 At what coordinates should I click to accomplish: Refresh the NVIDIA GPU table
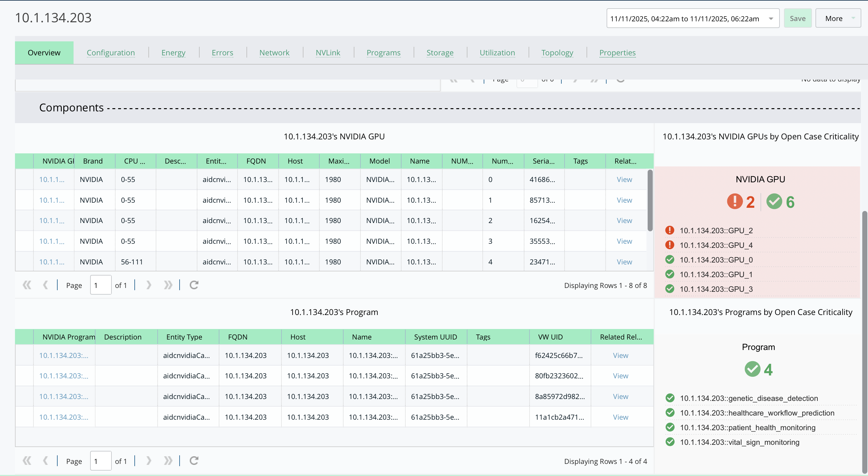194,285
